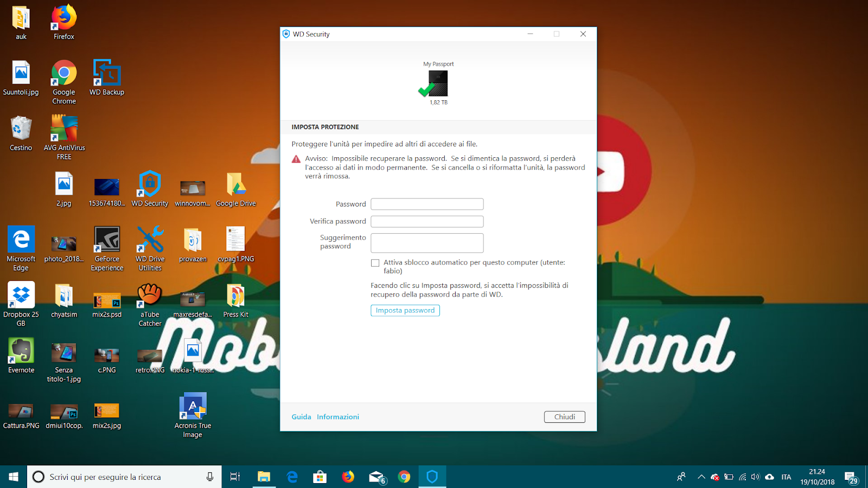Open dmiui10cop. desktop file
This screenshot has height=488, width=868.
[x=64, y=416]
